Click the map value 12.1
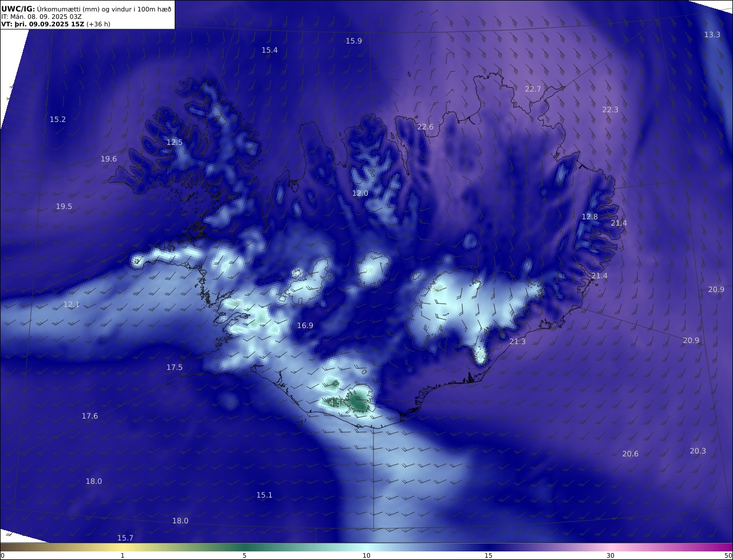Viewport: 733px width, 560px height. tap(72, 305)
